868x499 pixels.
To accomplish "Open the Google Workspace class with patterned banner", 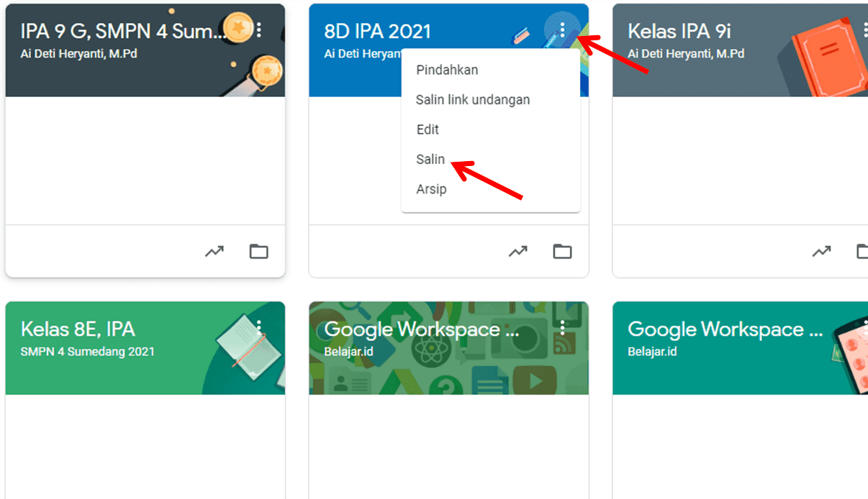I will (x=422, y=329).
